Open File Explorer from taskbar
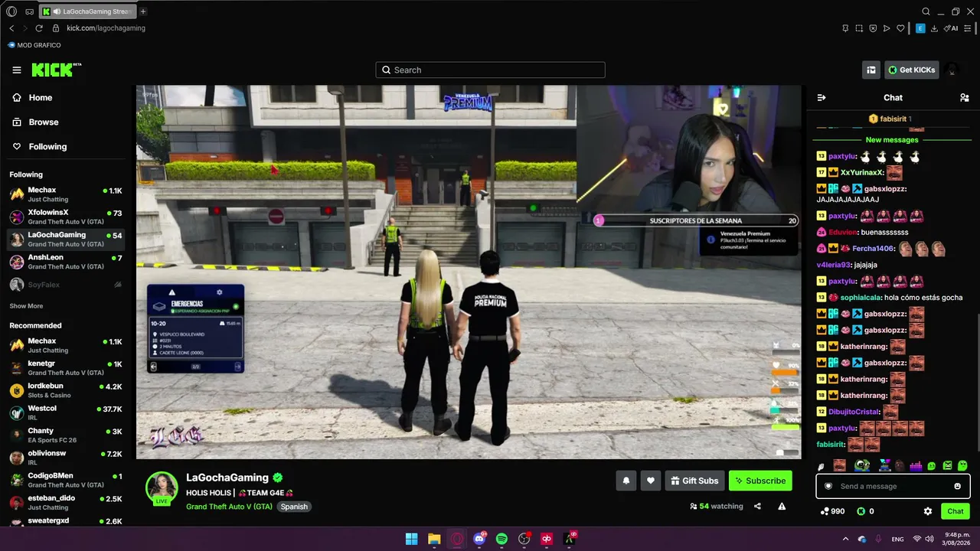 (434, 539)
